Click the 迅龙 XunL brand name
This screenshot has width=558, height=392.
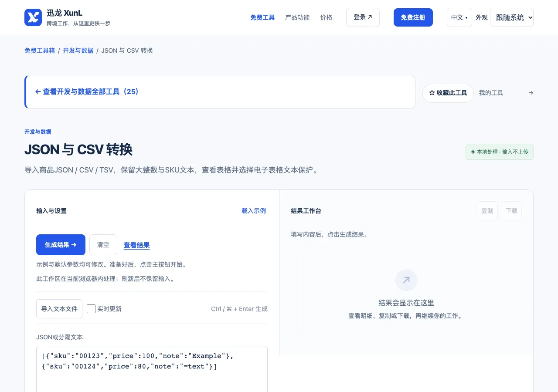[65, 13]
